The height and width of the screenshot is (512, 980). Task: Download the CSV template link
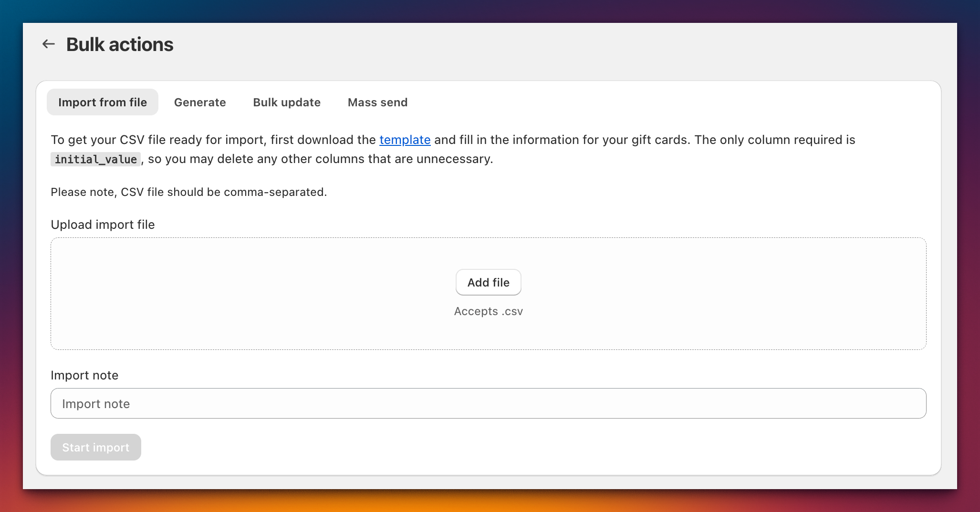405,140
